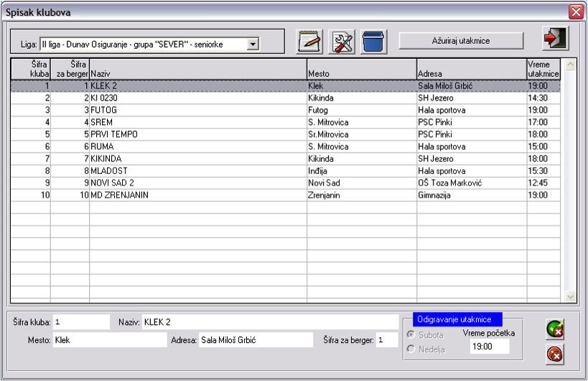
Task: Click the wrench and screwdriver icon
Action: pyautogui.click(x=342, y=42)
